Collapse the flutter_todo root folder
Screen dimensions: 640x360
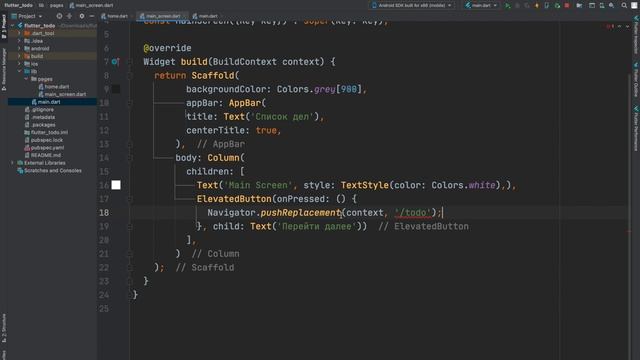pos(13,26)
